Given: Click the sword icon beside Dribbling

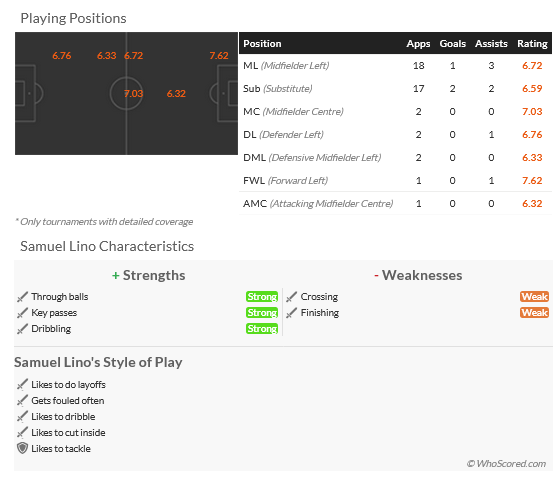Looking at the screenshot, I should 22,329.
